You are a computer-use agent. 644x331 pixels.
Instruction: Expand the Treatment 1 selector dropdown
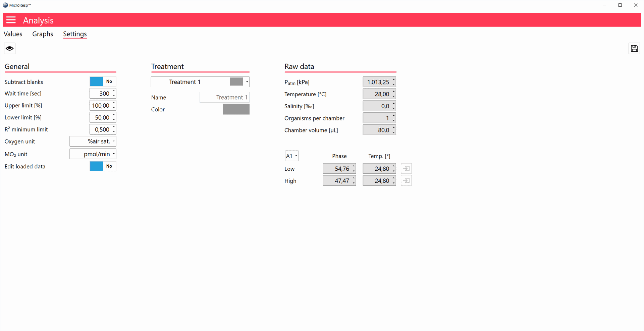click(200, 82)
